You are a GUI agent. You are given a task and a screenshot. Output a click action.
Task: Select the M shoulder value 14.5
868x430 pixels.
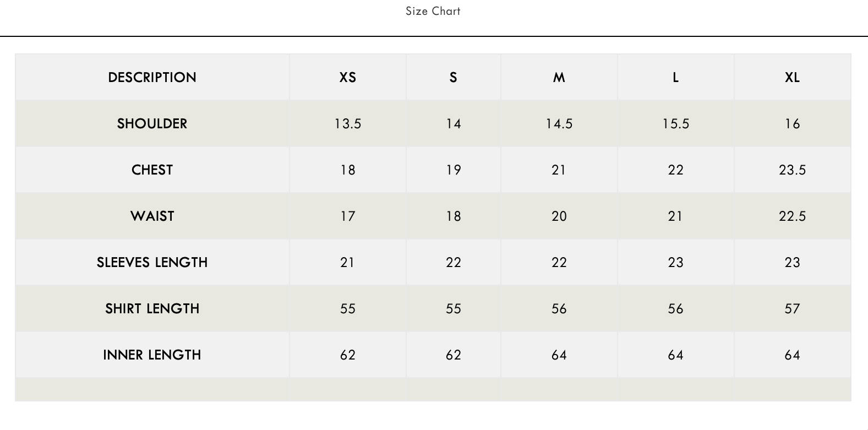tap(559, 123)
